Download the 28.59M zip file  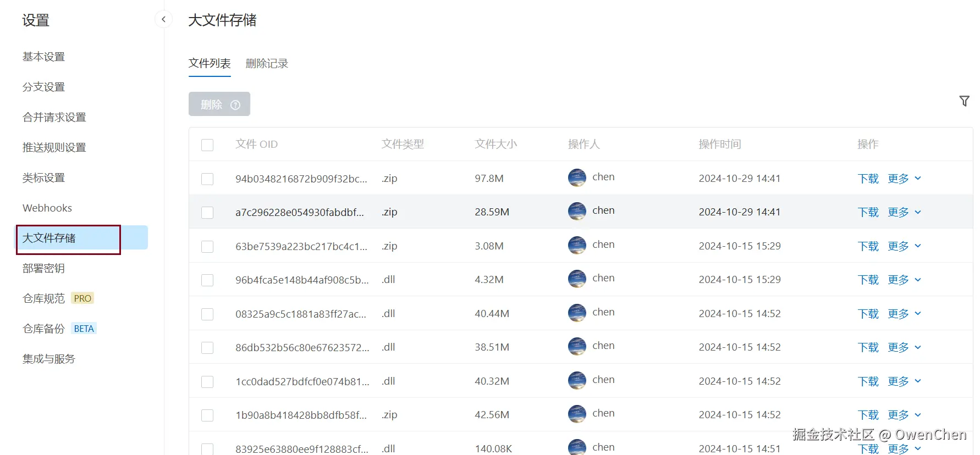868,212
